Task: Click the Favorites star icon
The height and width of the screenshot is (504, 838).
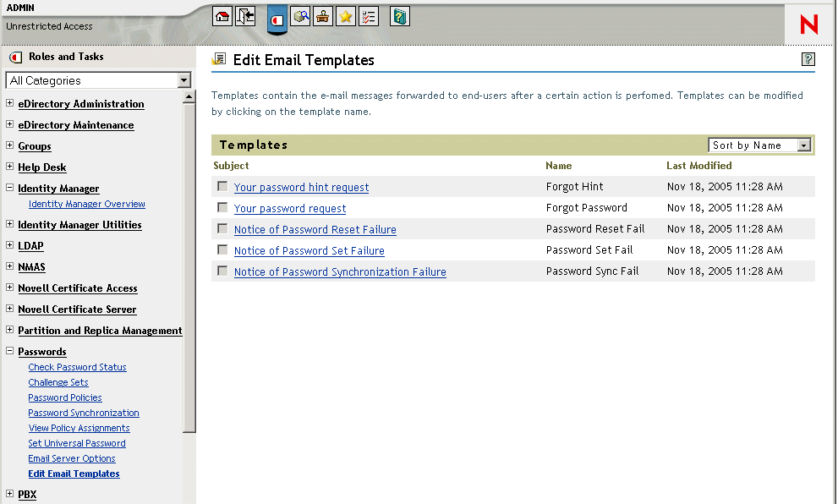Action: (345, 16)
